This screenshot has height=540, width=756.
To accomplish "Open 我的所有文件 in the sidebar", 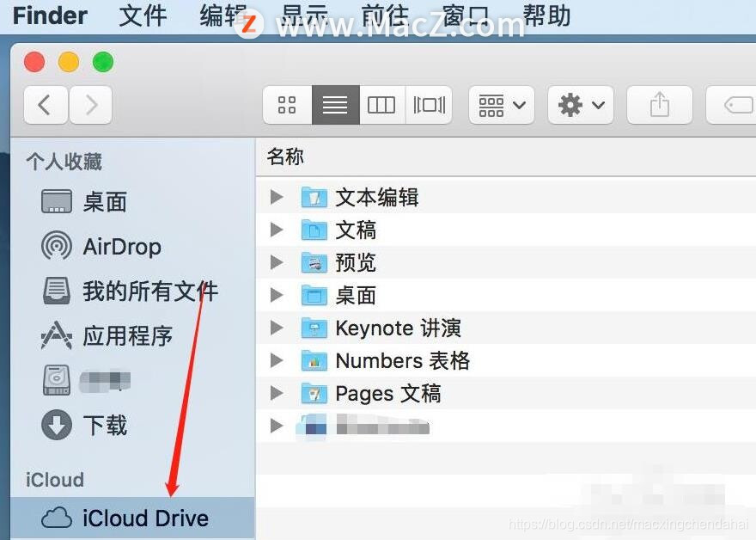I will 131,291.
